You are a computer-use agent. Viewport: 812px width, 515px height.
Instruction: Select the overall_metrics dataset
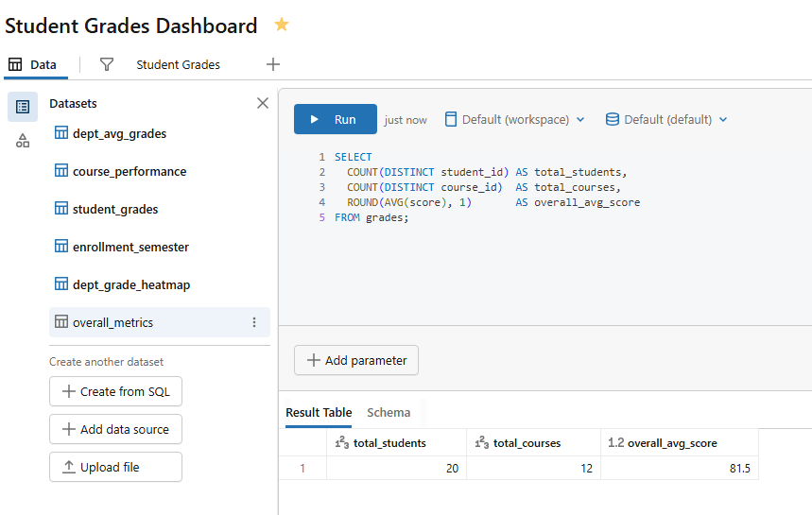pyautogui.click(x=160, y=322)
